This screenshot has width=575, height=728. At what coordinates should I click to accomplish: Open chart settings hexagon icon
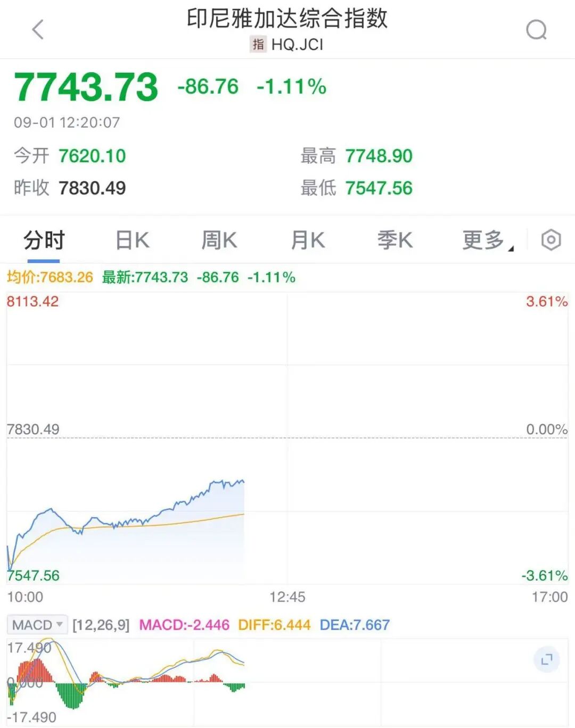click(x=551, y=240)
